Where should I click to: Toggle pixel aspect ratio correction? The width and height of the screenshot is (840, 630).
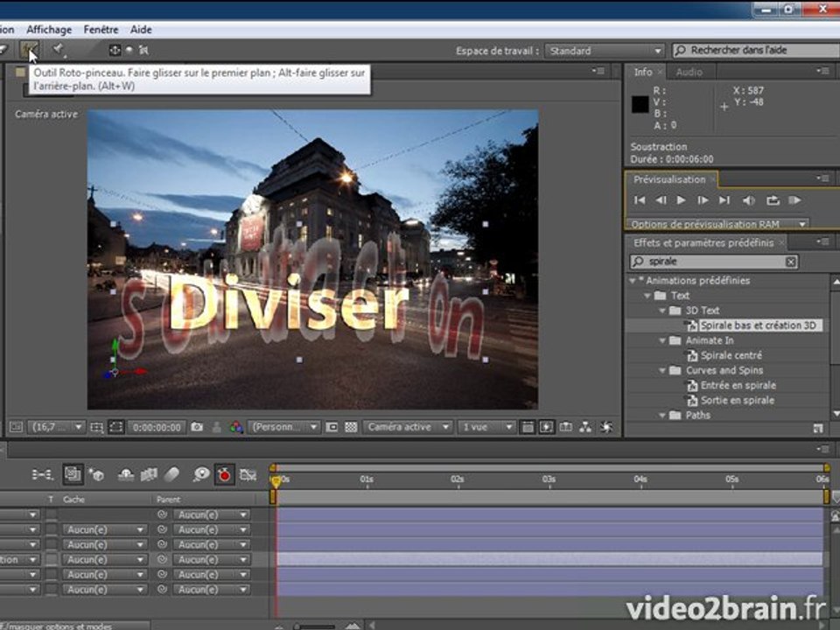[x=527, y=427]
